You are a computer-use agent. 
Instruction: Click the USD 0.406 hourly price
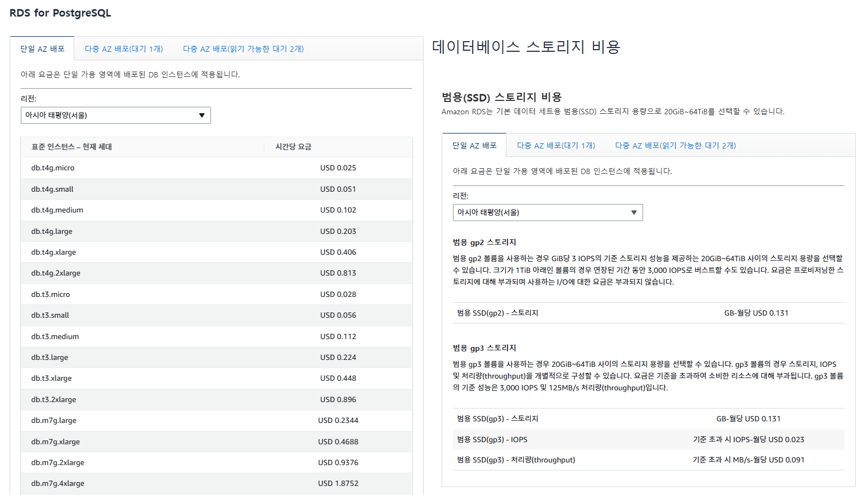338,252
